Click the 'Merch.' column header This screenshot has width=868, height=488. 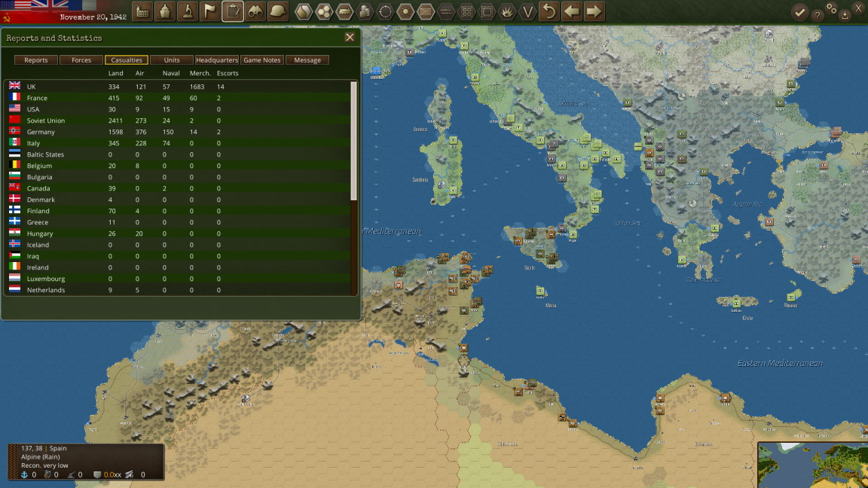point(200,73)
